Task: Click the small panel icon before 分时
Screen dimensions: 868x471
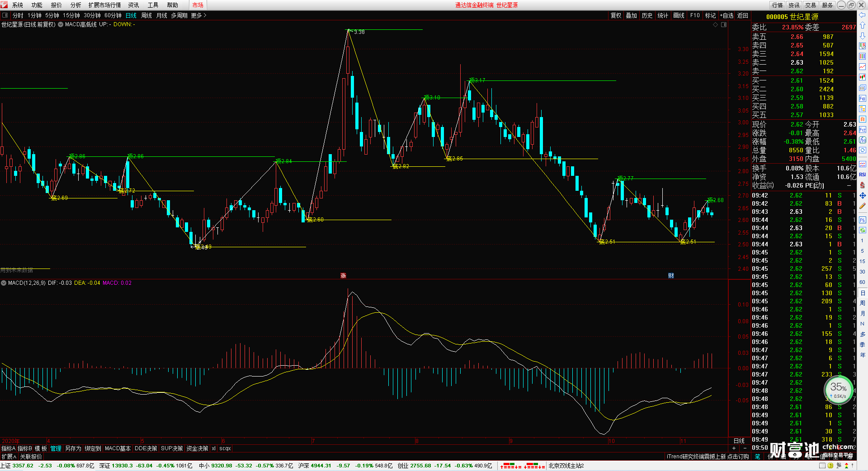Action: point(5,15)
